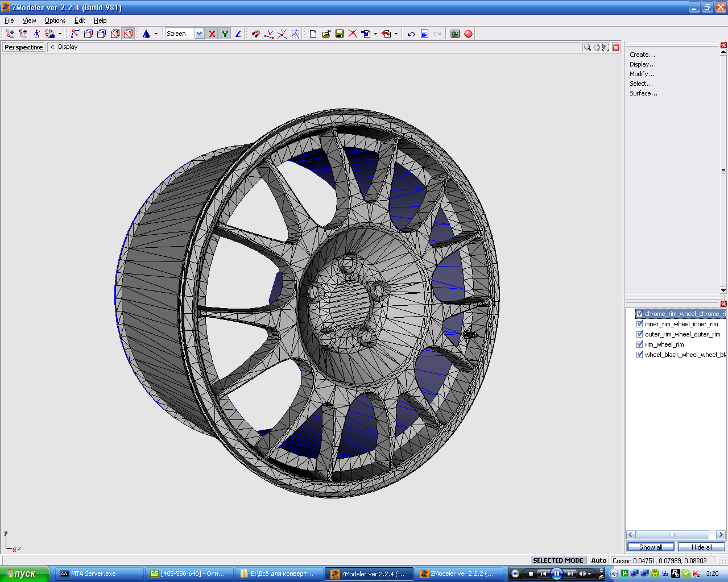Click the Open file folder icon
Image resolution: width=728 pixels, height=582 pixels.
(326, 34)
